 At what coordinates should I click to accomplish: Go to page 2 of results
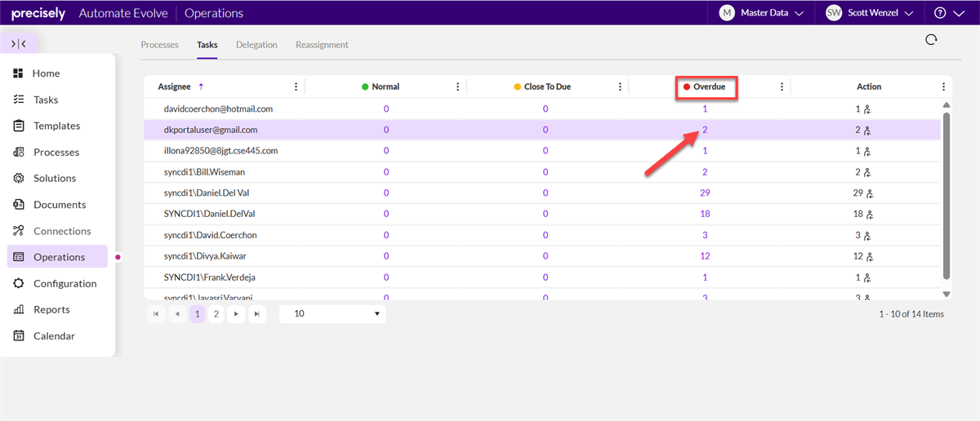[x=216, y=313]
